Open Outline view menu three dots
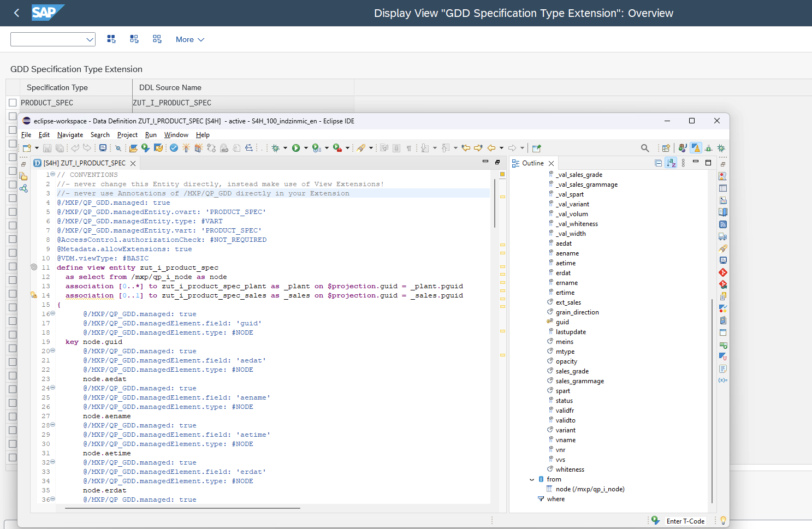812x529 pixels. (x=683, y=163)
